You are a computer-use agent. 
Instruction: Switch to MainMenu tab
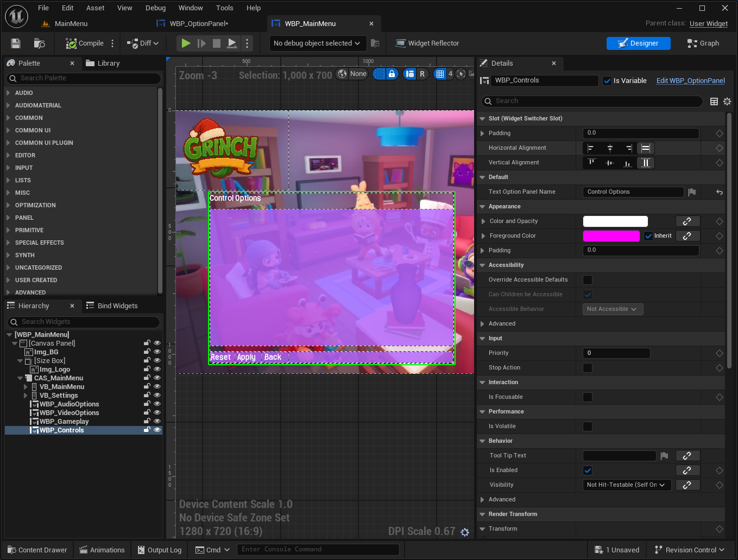coord(71,23)
